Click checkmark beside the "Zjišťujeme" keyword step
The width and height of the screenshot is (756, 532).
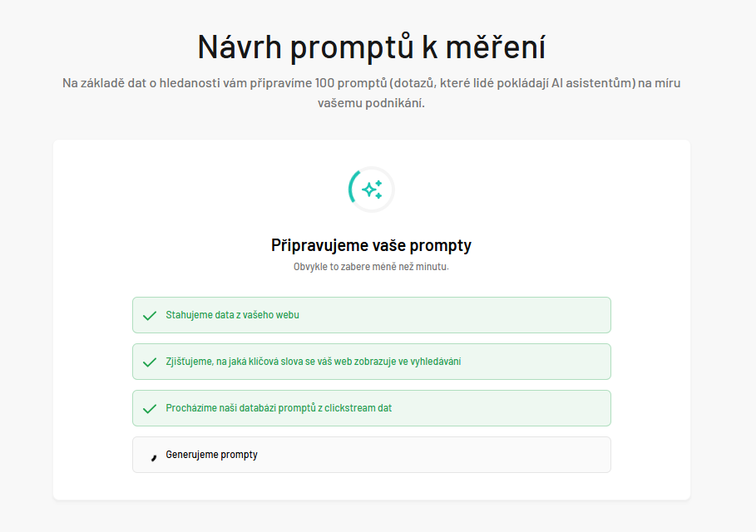pyautogui.click(x=150, y=362)
